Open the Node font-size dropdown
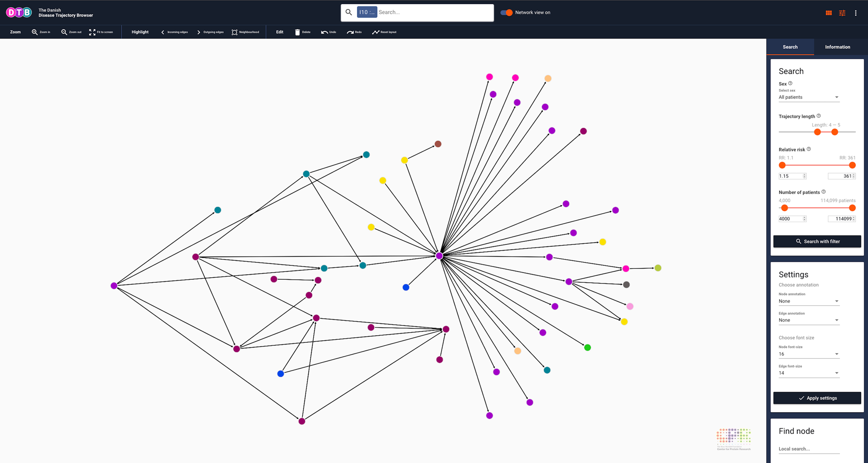 [808, 354]
